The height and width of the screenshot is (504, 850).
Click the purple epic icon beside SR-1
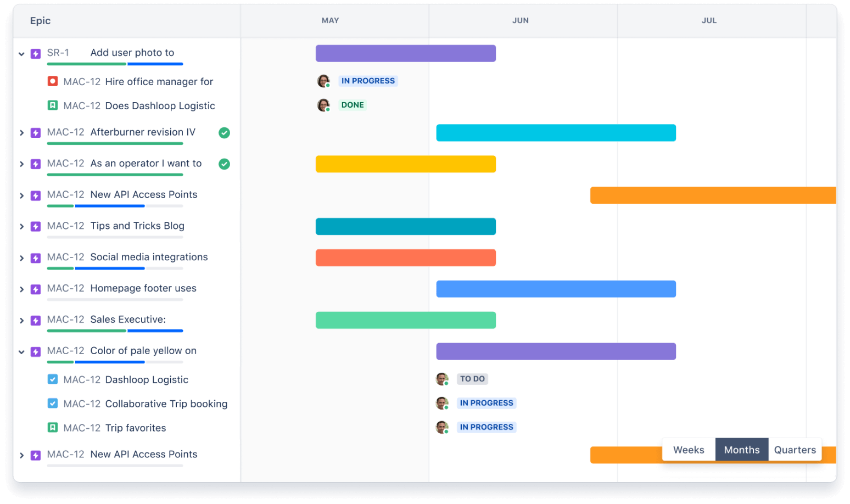click(36, 53)
